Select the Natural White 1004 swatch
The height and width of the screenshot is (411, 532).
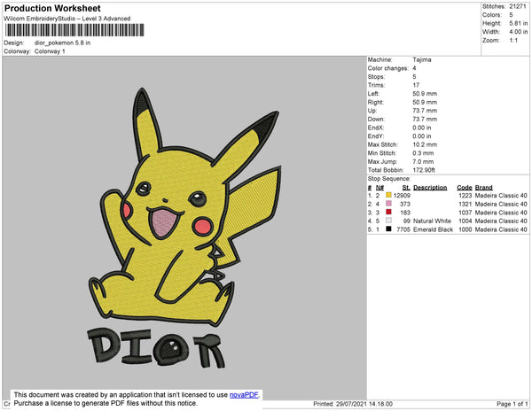pyautogui.click(x=388, y=221)
